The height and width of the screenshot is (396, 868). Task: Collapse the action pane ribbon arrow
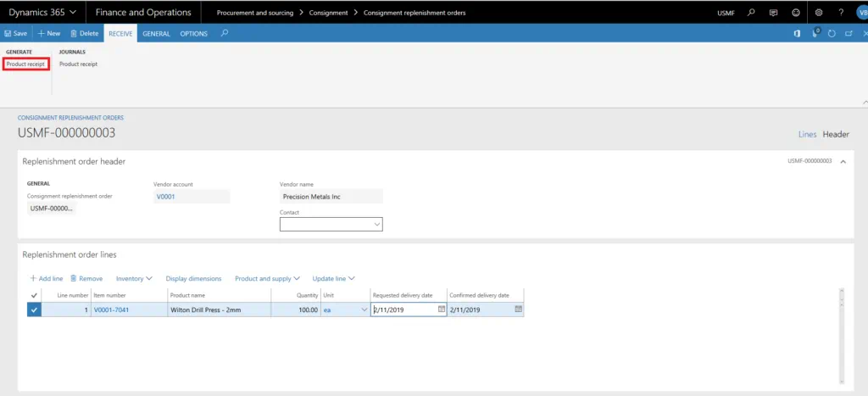(x=865, y=103)
